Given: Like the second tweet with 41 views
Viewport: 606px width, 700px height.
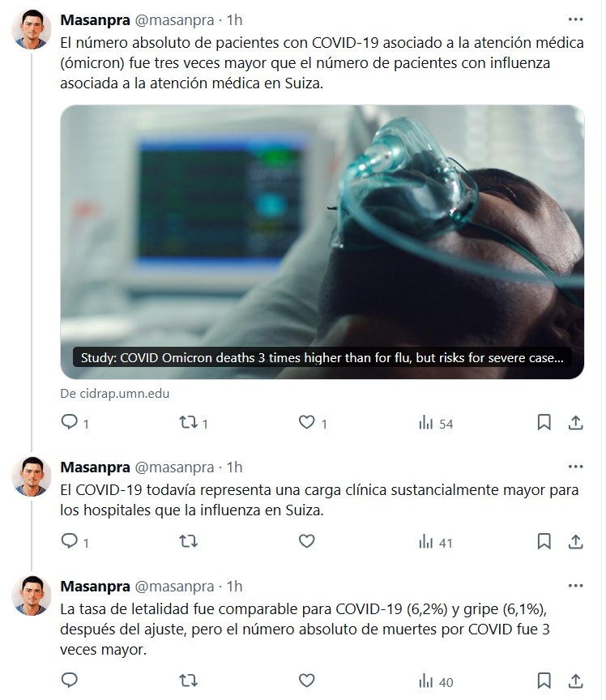Looking at the screenshot, I should (306, 541).
